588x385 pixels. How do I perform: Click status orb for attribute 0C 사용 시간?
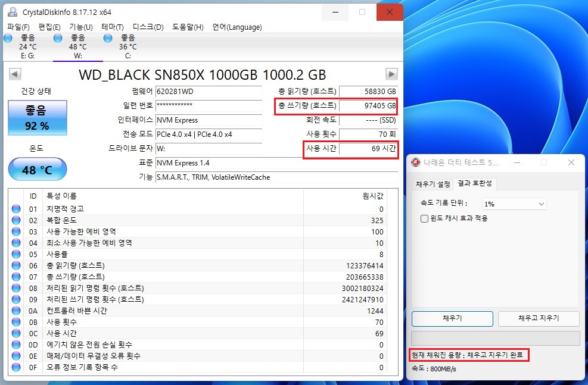pos(16,333)
